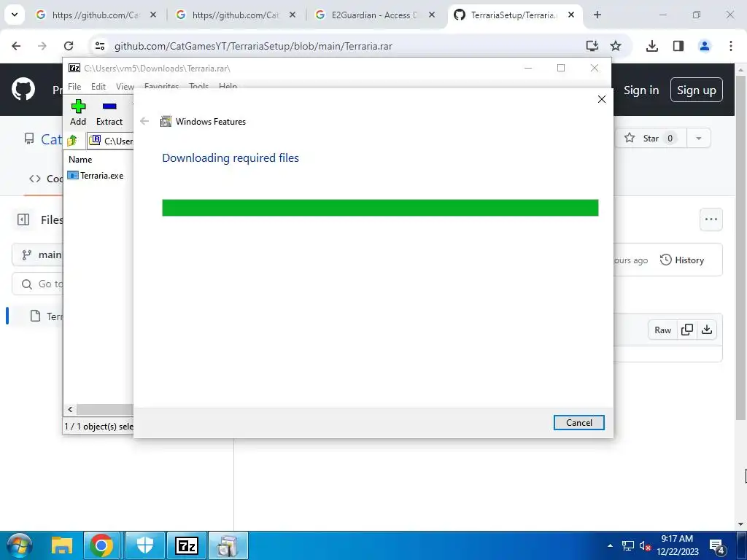Click the Go to file search field

tap(38, 284)
